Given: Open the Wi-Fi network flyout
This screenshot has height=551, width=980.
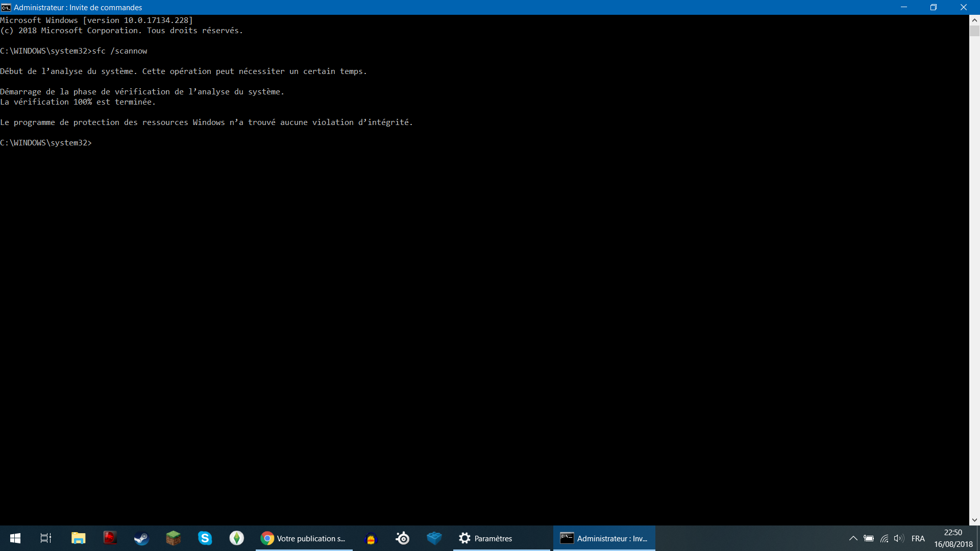Looking at the screenshot, I should click(884, 538).
